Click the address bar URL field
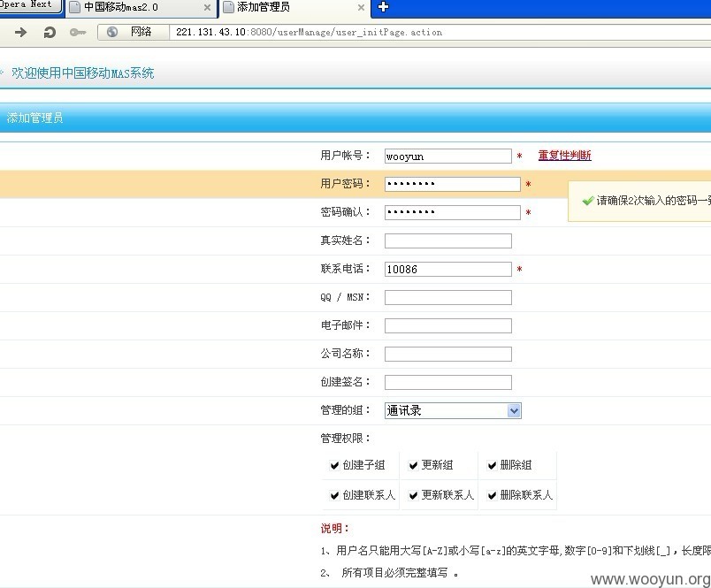The image size is (711, 588). tap(440, 32)
